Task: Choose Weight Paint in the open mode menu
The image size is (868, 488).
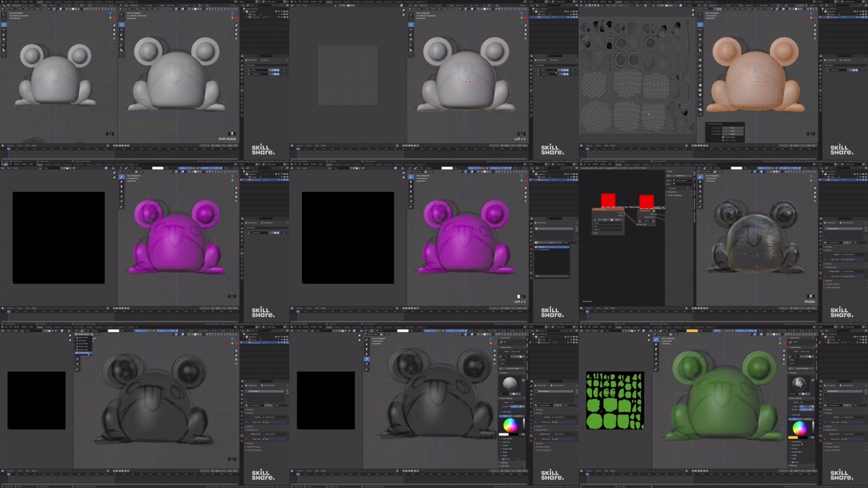Action: [x=83, y=349]
